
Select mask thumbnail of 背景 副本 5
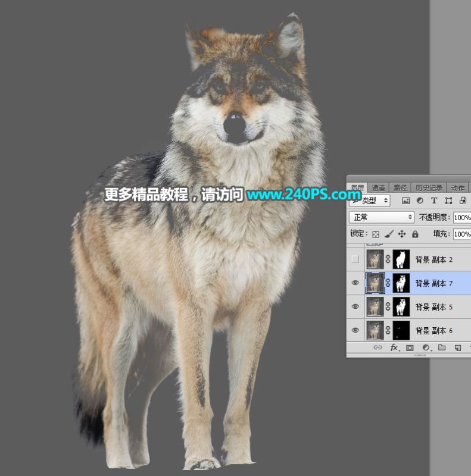[401, 306]
